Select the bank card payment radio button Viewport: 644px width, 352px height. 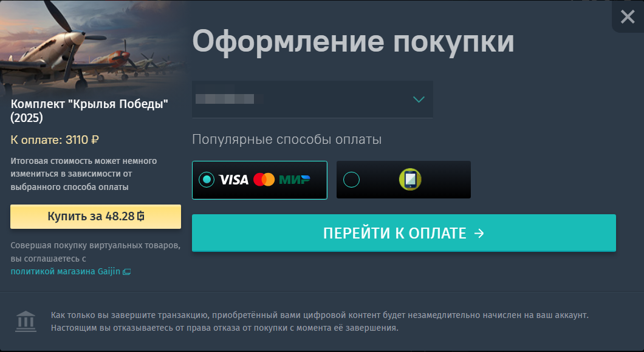pyautogui.click(x=207, y=180)
